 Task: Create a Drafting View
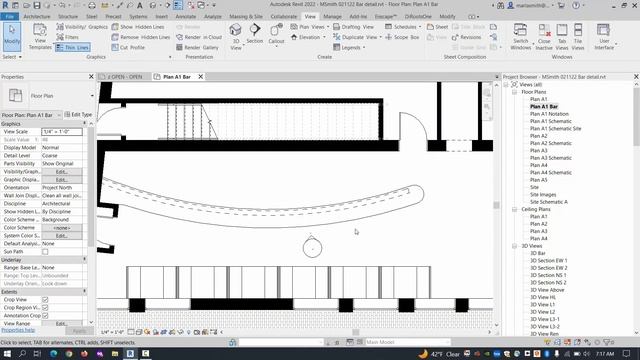pos(353,27)
